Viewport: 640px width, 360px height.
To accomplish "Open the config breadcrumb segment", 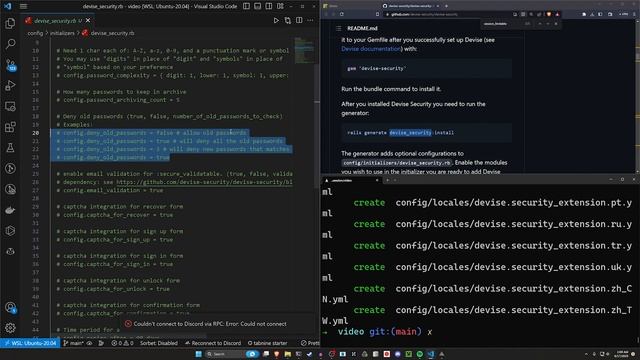I will click(35, 33).
